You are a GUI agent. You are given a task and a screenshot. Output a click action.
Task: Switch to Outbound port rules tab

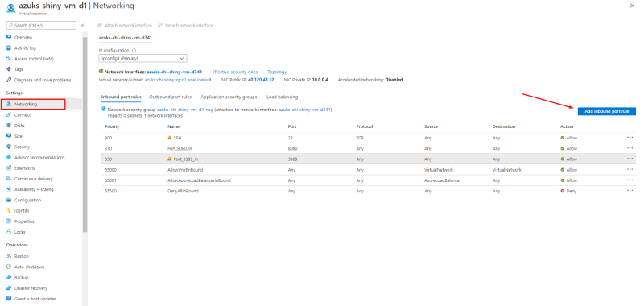pyautogui.click(x=170, y=97)
